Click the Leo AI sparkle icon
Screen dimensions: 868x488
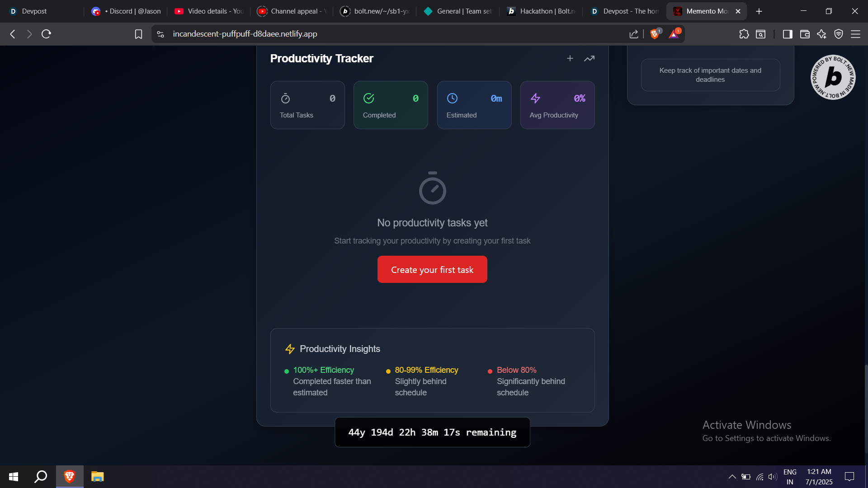821,34
